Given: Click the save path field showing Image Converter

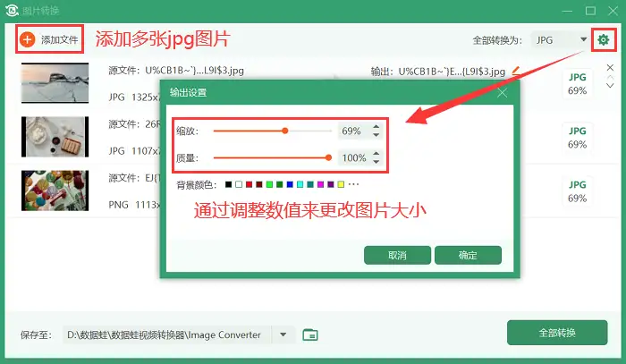Looking at the screenshot, I should (167, 334).
